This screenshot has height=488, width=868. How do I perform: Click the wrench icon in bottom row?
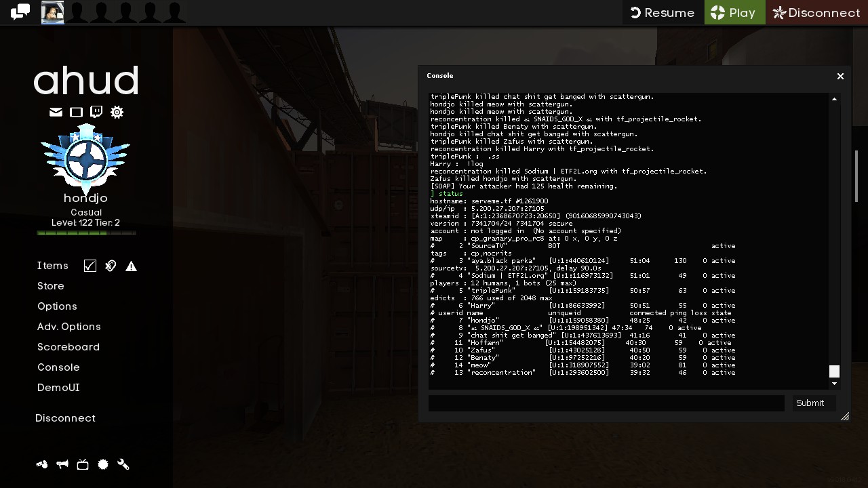[x=123, y=464]
